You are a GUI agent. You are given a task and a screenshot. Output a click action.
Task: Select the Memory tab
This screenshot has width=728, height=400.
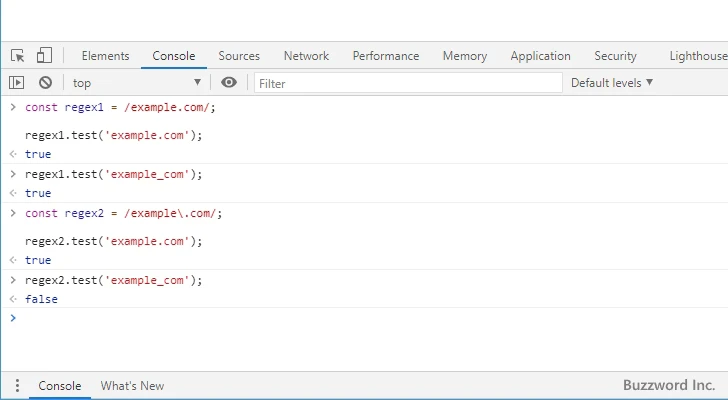(465, 56)
